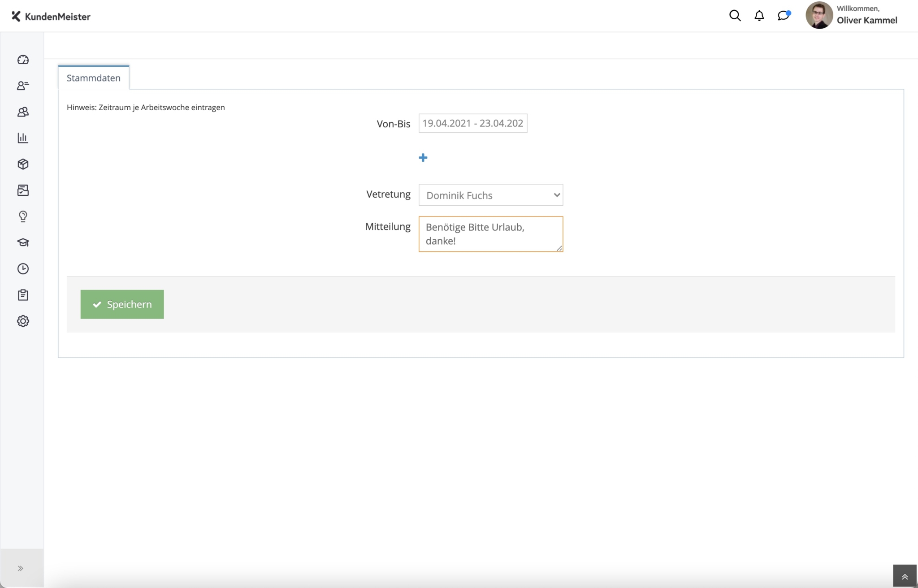918x588 pixels.
Task: Click the search magnifier icon
Action: [x=735, y=16]
